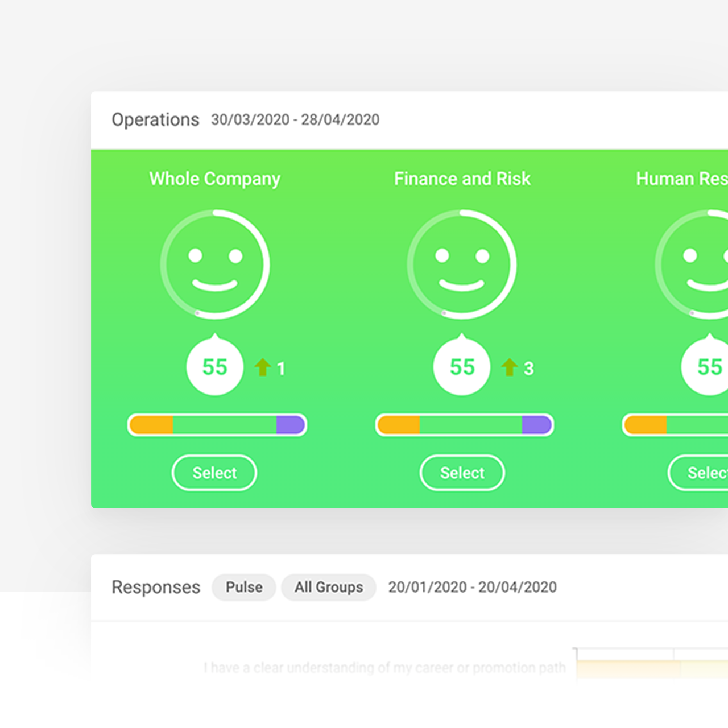Viewport: 728px width, 728px height.
Task: Open the All Groups filter chip
Action: (329, 587)
